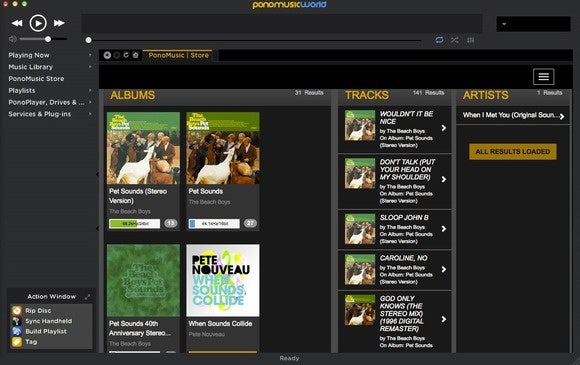Click the 44.1kHz quality bar under Pet Sounds

pyautogui.click(x=214, y=223)
